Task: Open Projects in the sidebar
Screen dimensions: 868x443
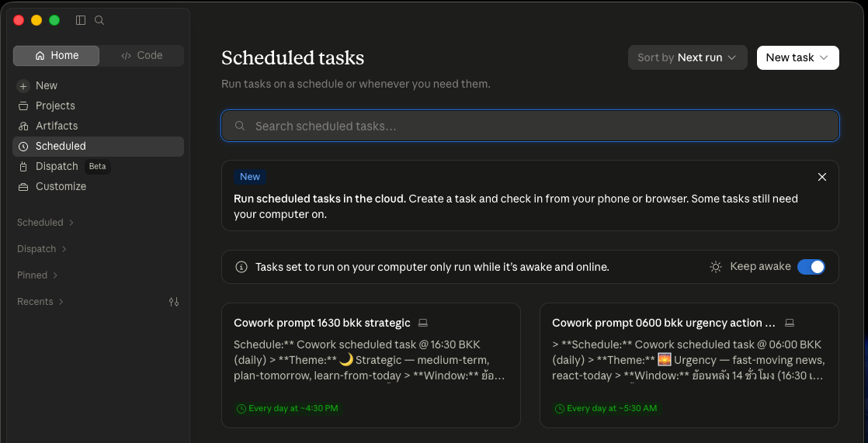Action: pyautogui.click(x=98, y=106)
